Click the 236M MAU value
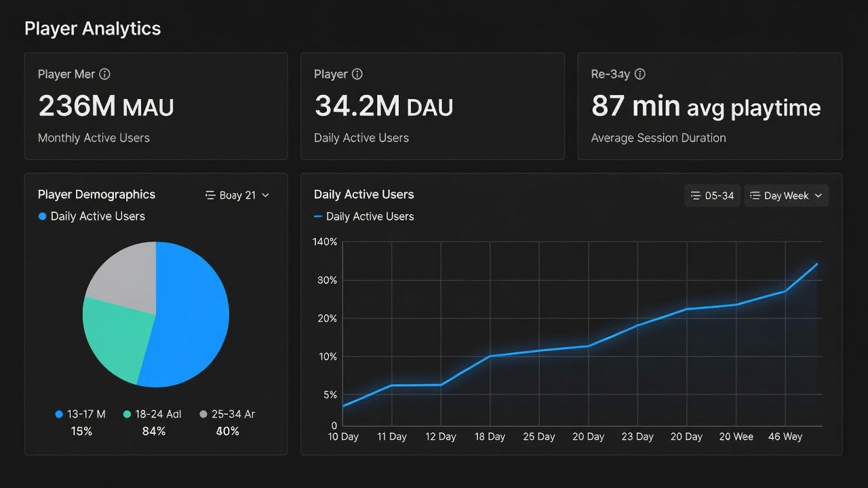868x488 pixels. 106,106
